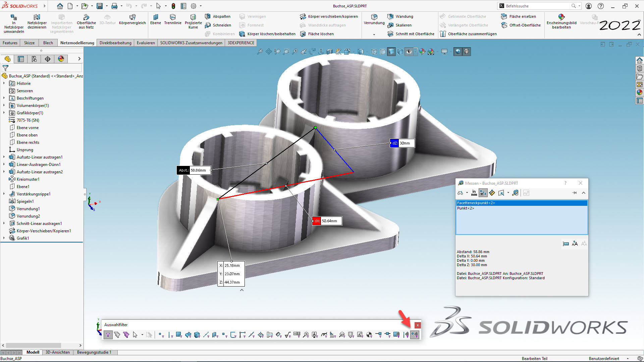The image size is (644, 362).
Task: Open the ConfigurationManager tab icon
Action: (x=34, y=59)
